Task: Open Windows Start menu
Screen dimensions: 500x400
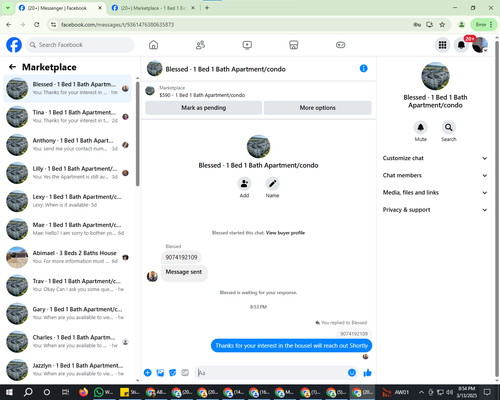Action: click(x=9, y=392)
